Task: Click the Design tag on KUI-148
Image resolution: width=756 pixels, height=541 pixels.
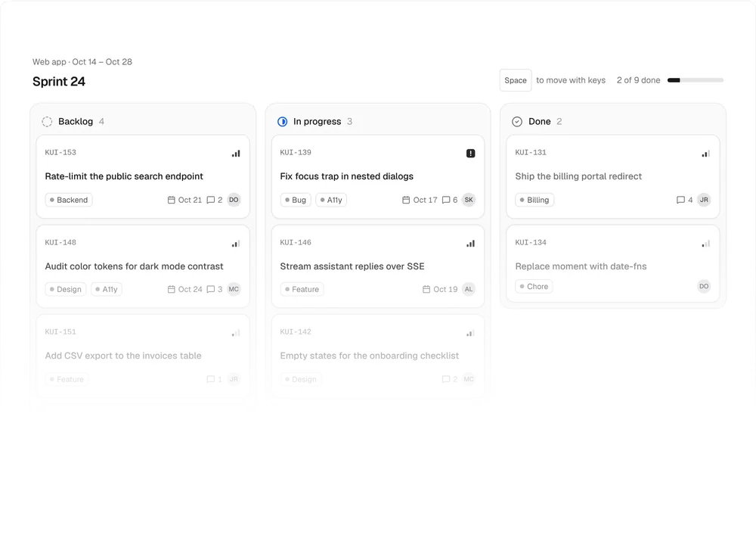Action: coord(66,289)
